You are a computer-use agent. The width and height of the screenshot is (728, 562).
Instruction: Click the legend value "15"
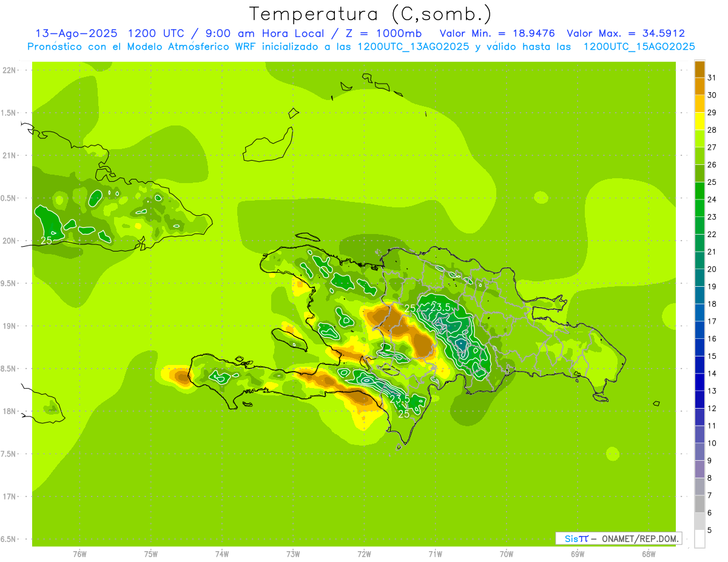[x=712, y=356]
